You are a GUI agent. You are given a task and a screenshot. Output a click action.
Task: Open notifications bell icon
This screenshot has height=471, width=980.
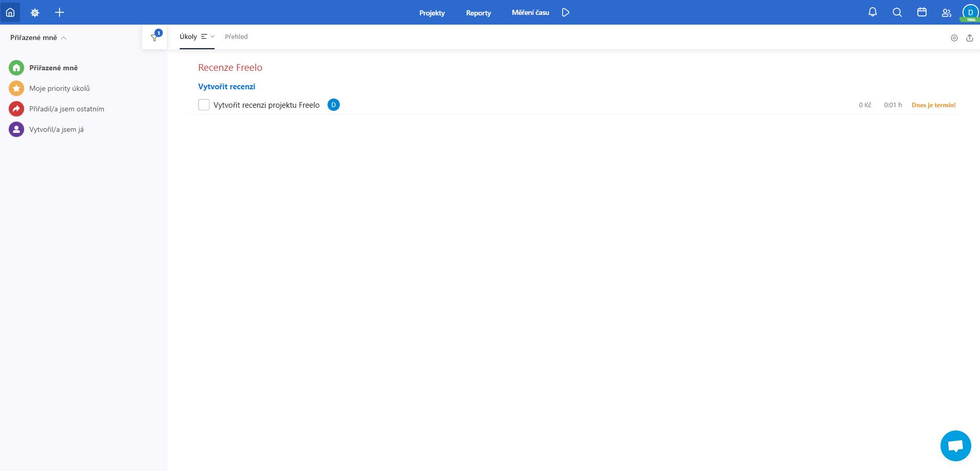pyautogui.click(x=873, y=12)
